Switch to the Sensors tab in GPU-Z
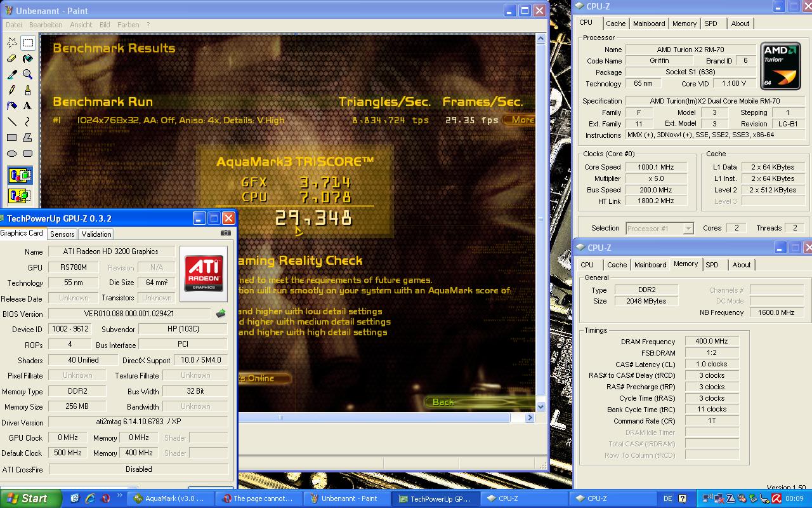 coord(63,234)
